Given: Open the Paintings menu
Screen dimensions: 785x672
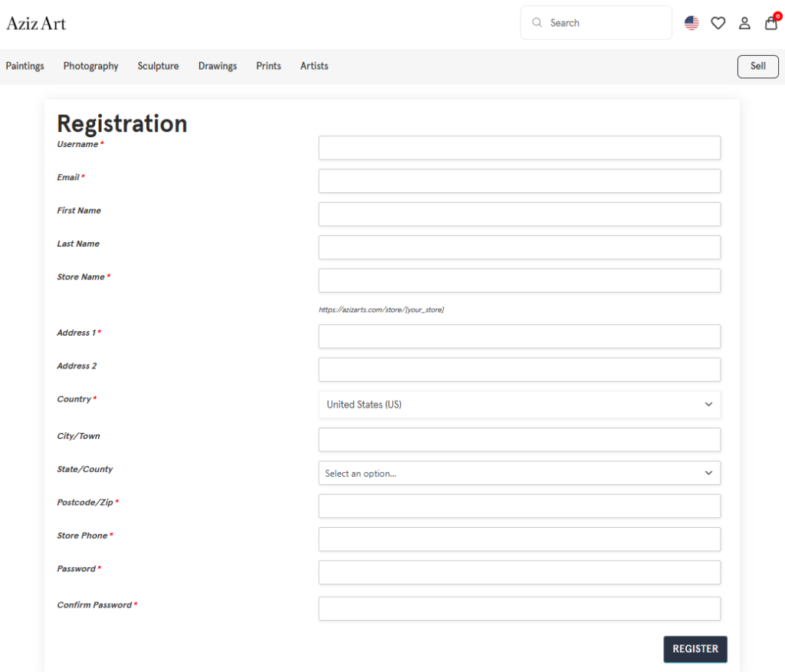Looking at the screenshot, I should (x=25, y=66).
